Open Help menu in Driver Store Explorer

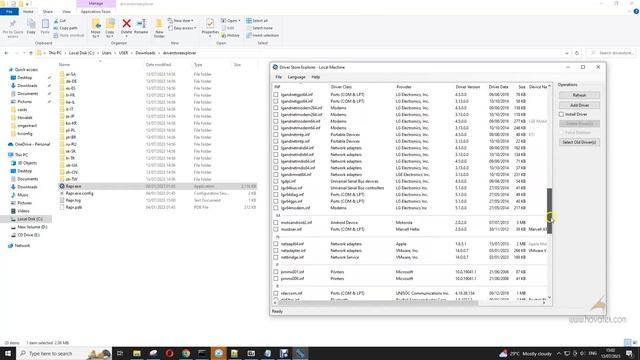(x=316, y=77)
